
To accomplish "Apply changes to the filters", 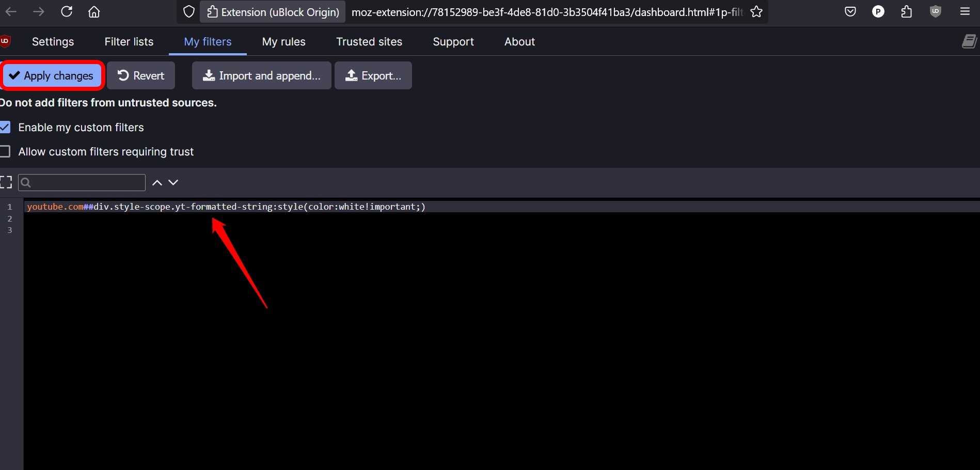I will pos(52,76).
